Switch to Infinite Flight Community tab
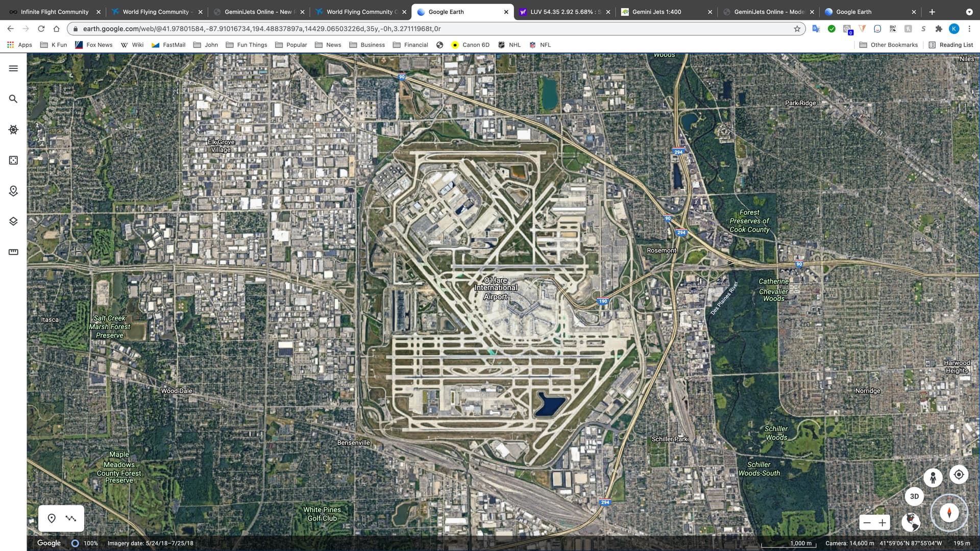 click(55, 12)
